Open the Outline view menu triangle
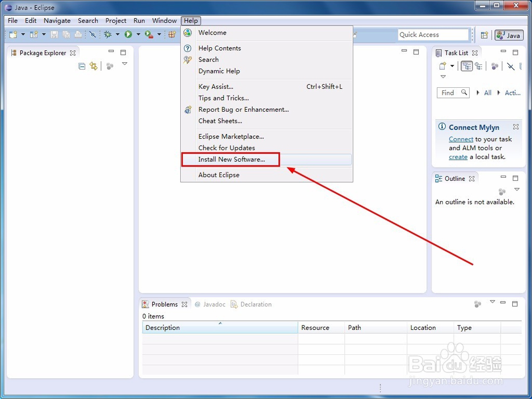This screenshot has width=532, height=399. coord(517,189)
